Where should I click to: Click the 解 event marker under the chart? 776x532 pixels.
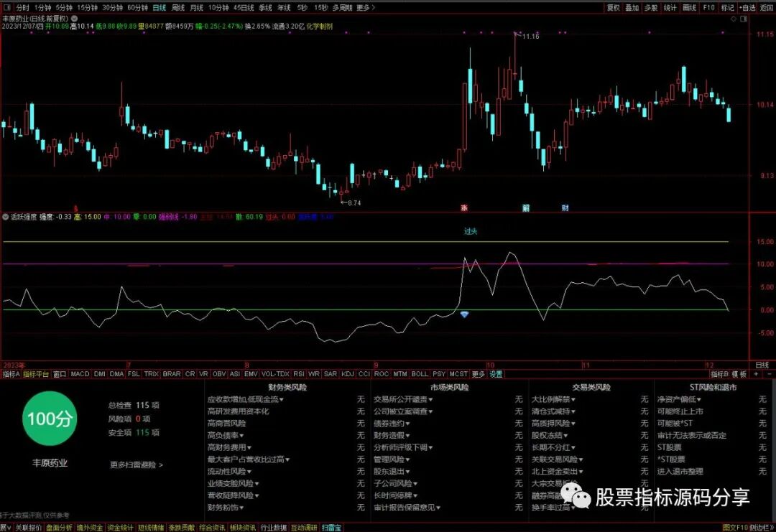(525, 208)
